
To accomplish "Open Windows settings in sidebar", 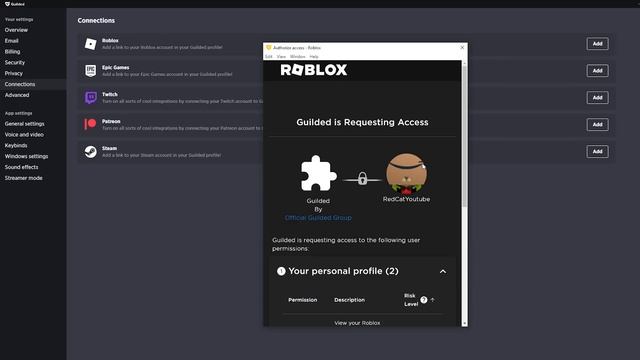I will [26, 156].
